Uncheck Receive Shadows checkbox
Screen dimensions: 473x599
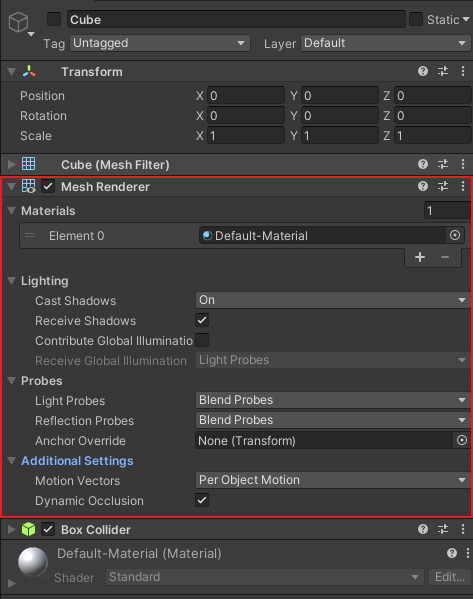point(202,320)
